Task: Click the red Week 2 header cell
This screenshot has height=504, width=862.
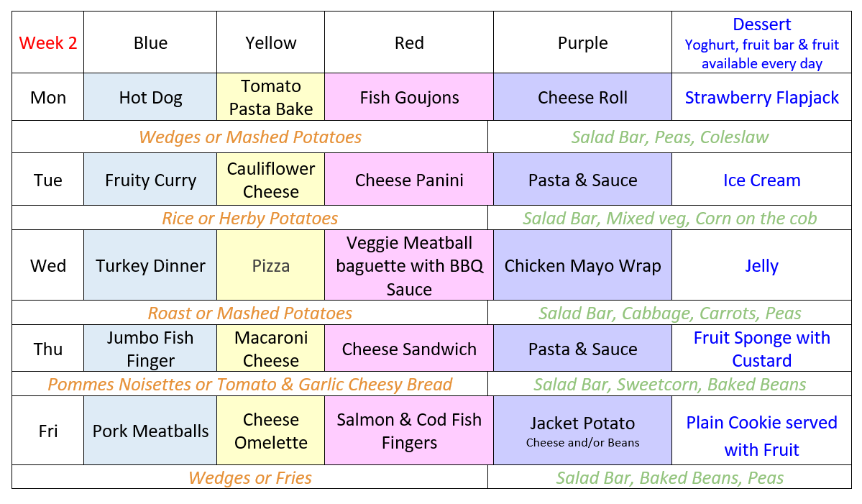Action: point(48,42)
